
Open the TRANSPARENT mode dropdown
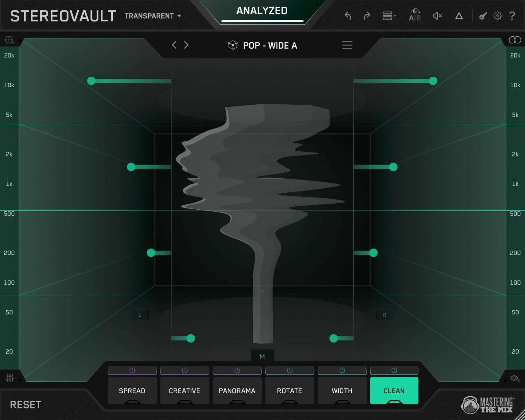tap(153, 16)
